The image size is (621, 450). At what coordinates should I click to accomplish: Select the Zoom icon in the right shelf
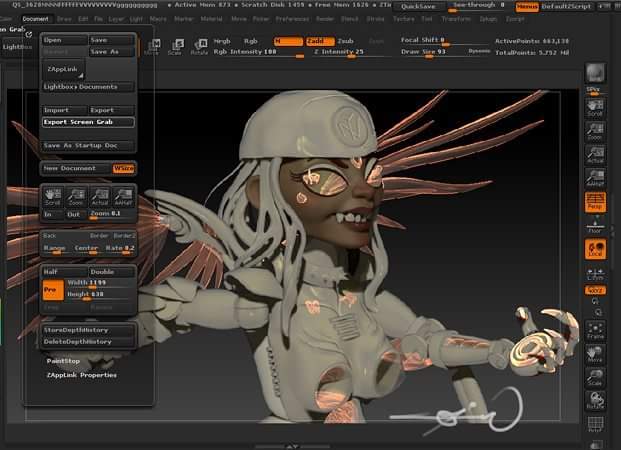point(595,131)
